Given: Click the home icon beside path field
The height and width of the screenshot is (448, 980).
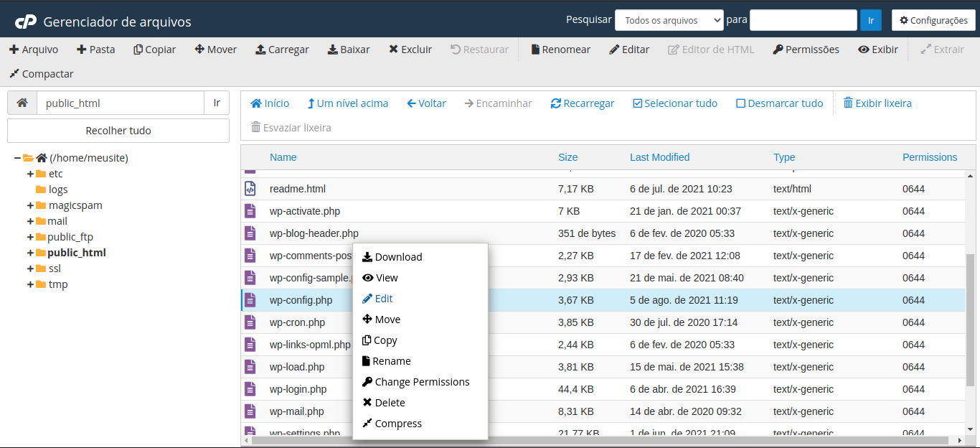Looking at the screenshot, I should coord(22,103).
